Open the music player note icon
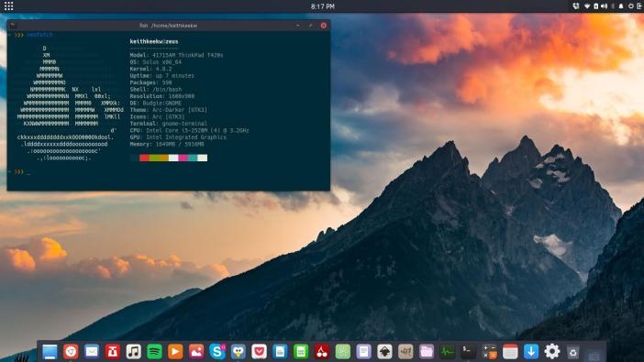This screenshot has height=362, width=644. pyautogui.click(x=134, y=352)
